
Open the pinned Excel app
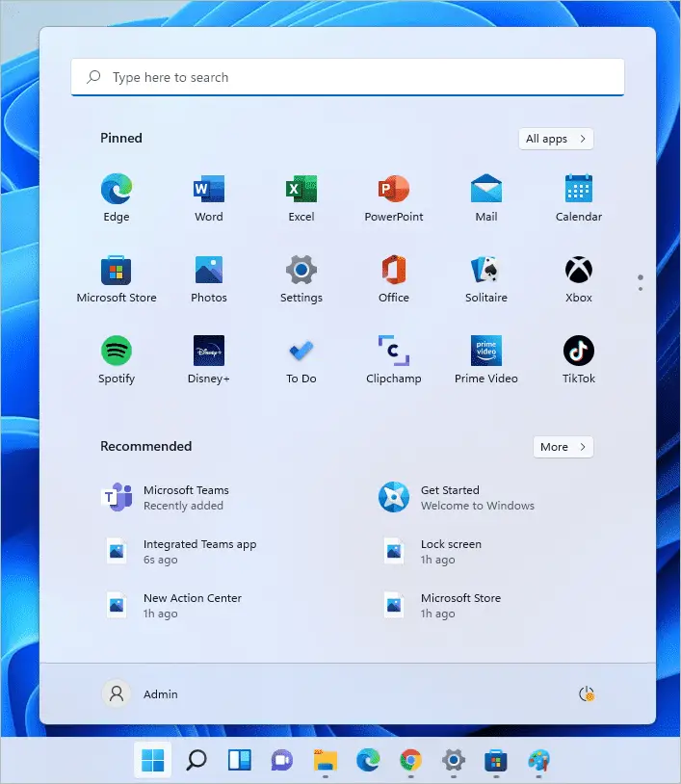click(301, 197)
